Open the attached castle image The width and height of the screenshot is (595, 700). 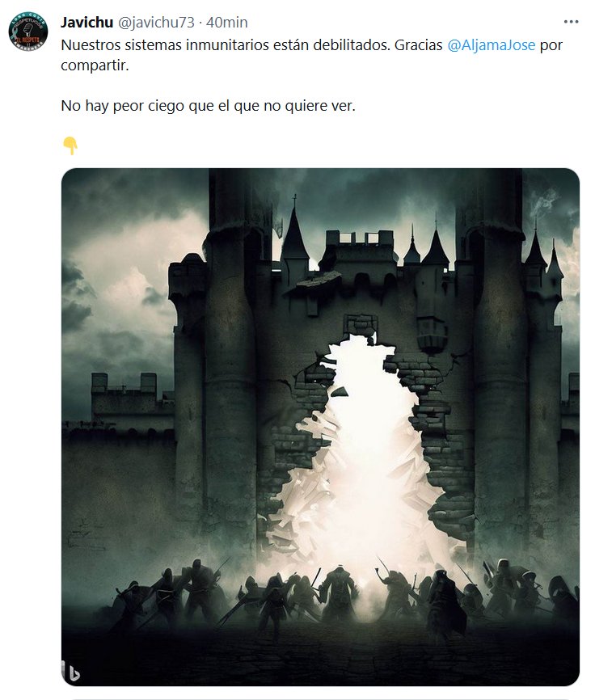320,427
